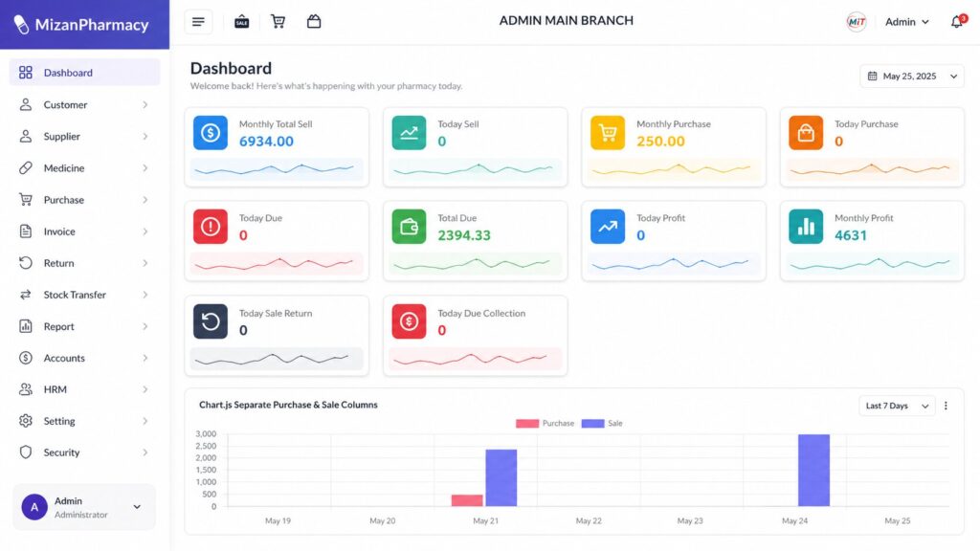980x551 pixels.
Task: Click the Total Due value 2394.33
Action: click(x=464, y=235)
